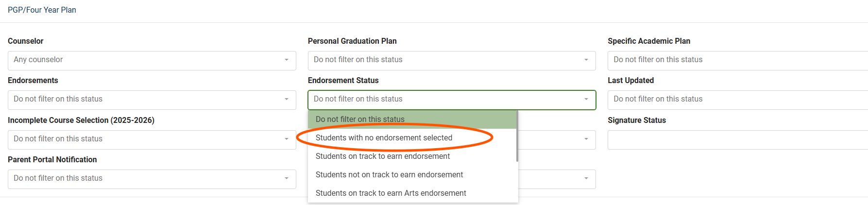Pick 'Students on track to earn Arts endorsement'
Viewport: 868px width, 205px height.
click(391, 193)
